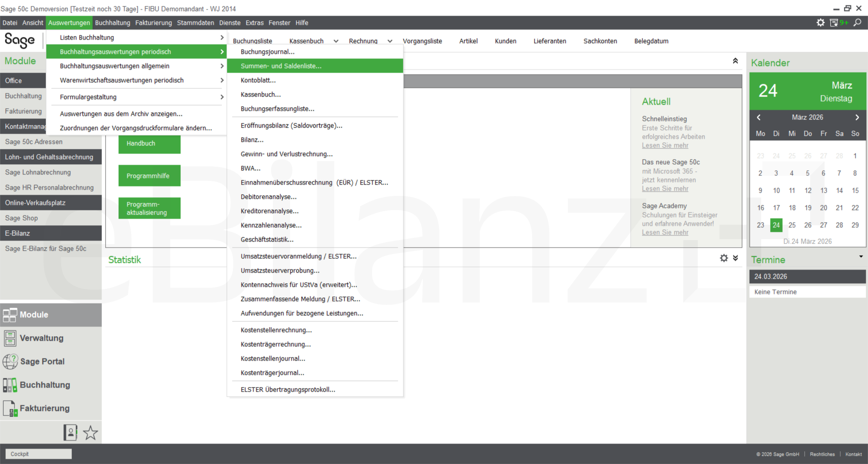
Task: Open Umsatzsteuervoranmeldung / ELSTER entry
Action: coord(315,256)
